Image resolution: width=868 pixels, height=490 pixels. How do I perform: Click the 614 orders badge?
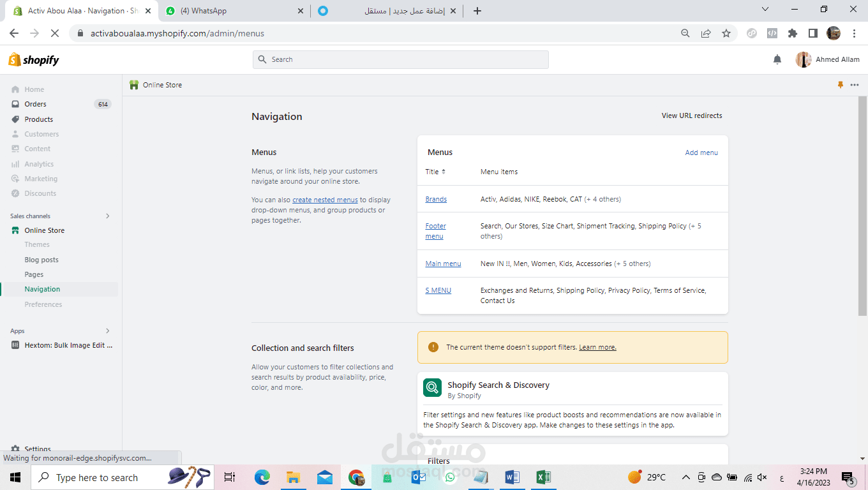(103, 104)
